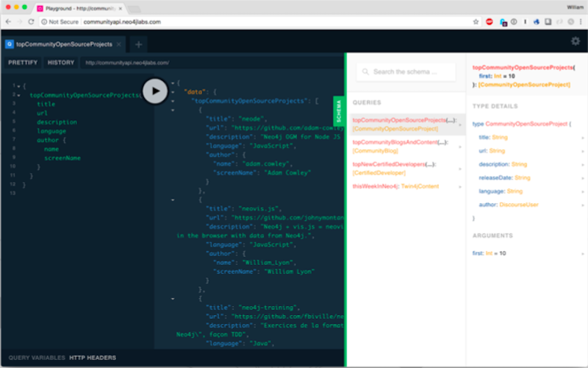Click the "neode" title value in results
Image resolution: width=588 pixels, height=368 pixels.
click(x=251, y=118)
